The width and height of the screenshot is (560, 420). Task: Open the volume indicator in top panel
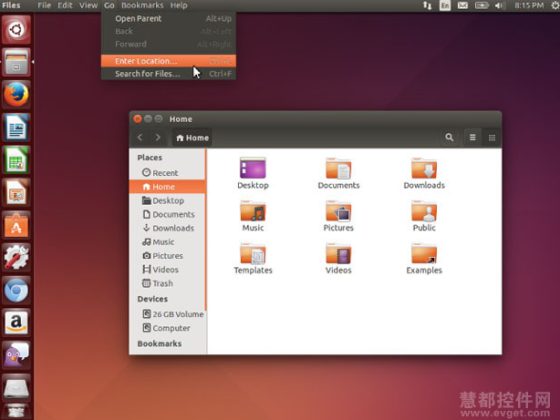pyautogui.click(x=499, y=5)
